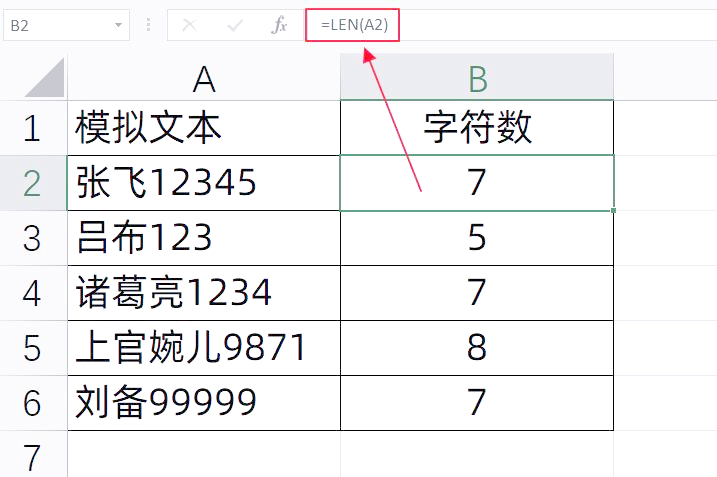Click cell containing 模拟文本
This screenshot has width=717, height=477.
coord(204,128)
